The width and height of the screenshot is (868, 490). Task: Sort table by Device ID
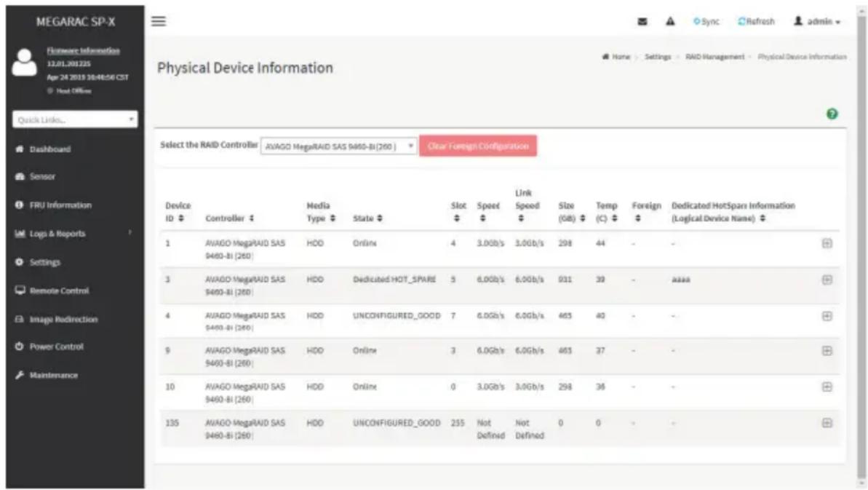pyautogui.click(x=178, y=212)
